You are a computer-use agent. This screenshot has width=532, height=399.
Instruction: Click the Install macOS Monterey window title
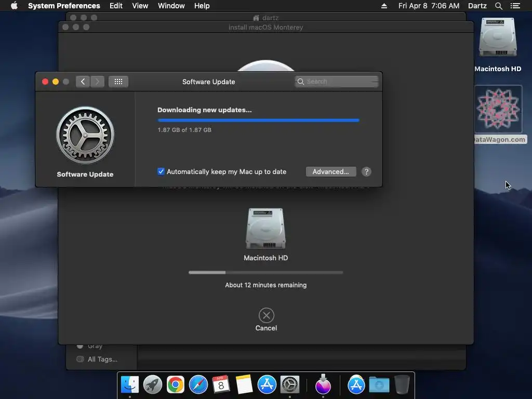point(265,27)
